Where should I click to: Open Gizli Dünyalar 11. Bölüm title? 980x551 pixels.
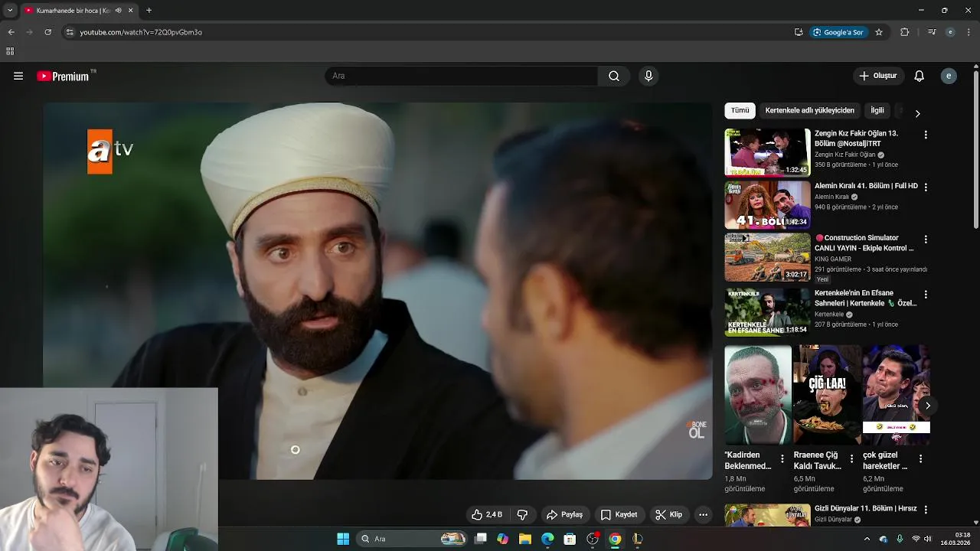coord(865,508)
